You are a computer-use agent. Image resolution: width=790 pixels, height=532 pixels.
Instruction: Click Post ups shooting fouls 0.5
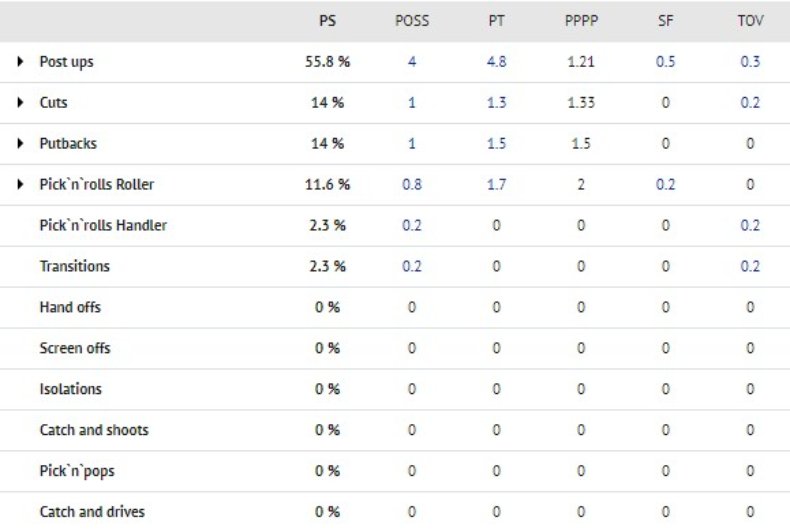[665, 62]
